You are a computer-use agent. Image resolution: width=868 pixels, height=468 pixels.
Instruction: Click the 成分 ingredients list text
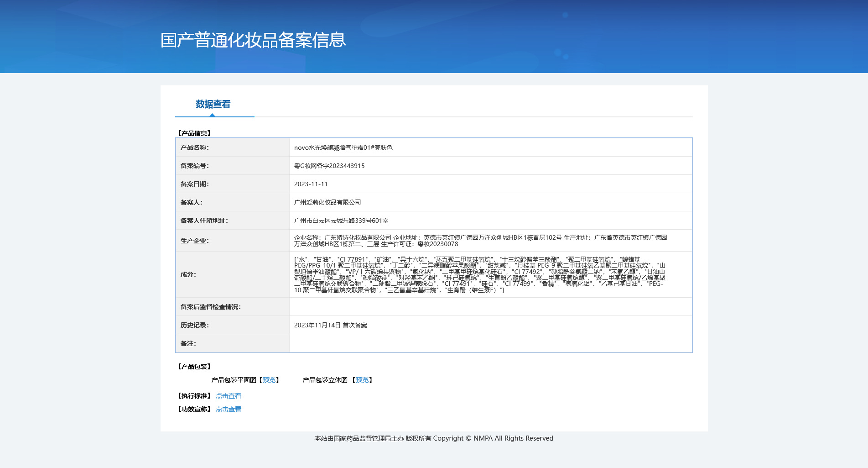click(480, 274)
